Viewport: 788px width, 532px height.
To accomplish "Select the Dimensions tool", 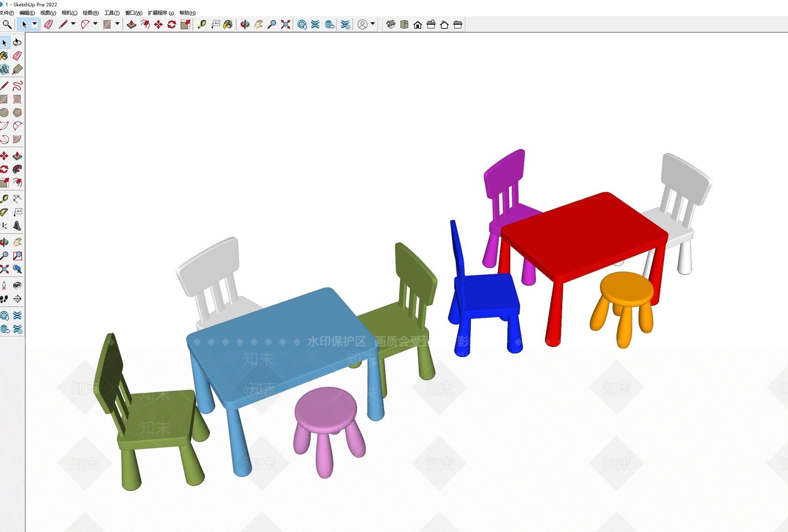I will (x=17, y=199).
